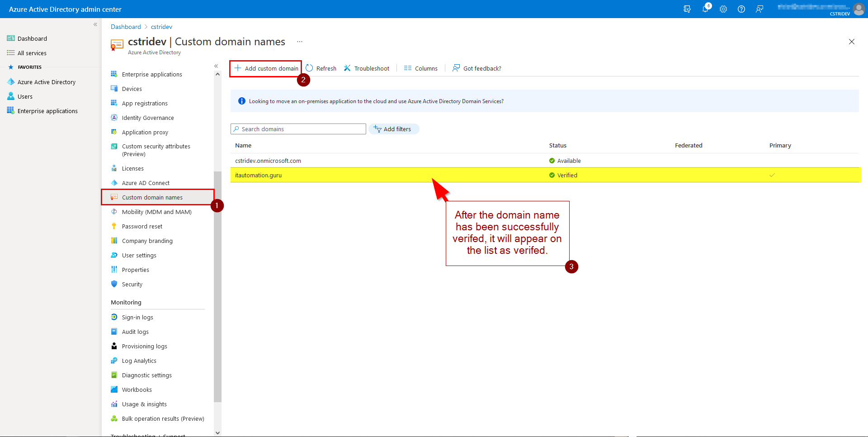This screenshot has width=868, height=437.
Task: Open the Columns chooser
Action: click(x=421, y=68)
